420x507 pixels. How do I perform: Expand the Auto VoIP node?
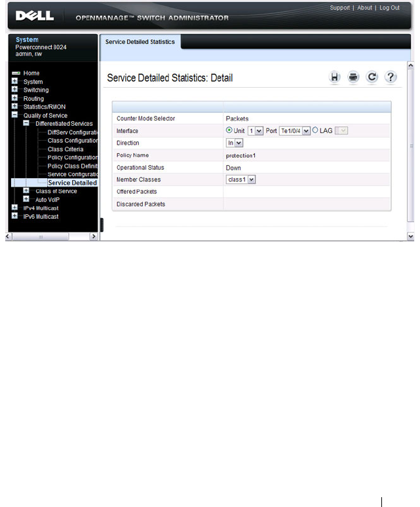point(26,199)
